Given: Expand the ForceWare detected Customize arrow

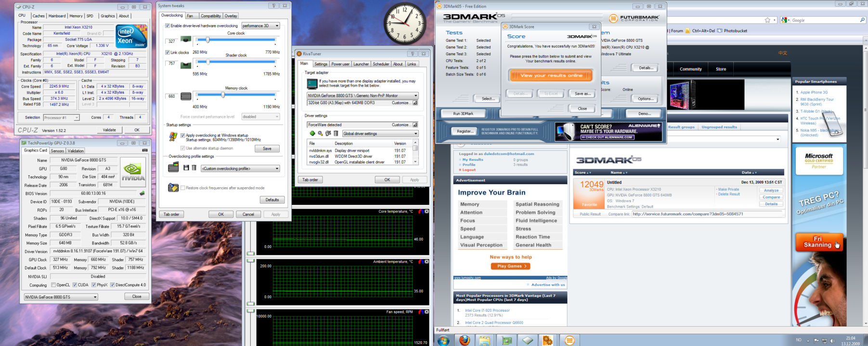Looking at the screenshot, I should pos(415,125).
